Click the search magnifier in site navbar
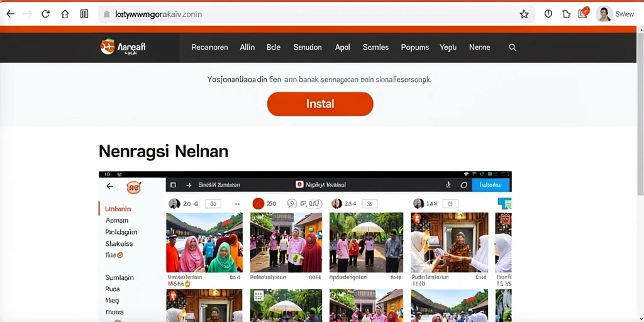Image resolution: width=644 pixels, height=322 pixels. coord(513,47)
